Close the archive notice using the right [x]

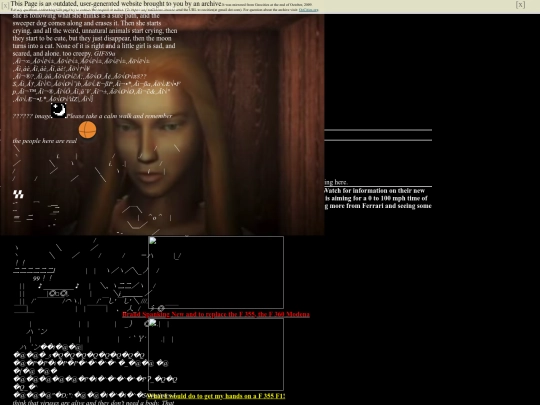[x=520, y=5]
